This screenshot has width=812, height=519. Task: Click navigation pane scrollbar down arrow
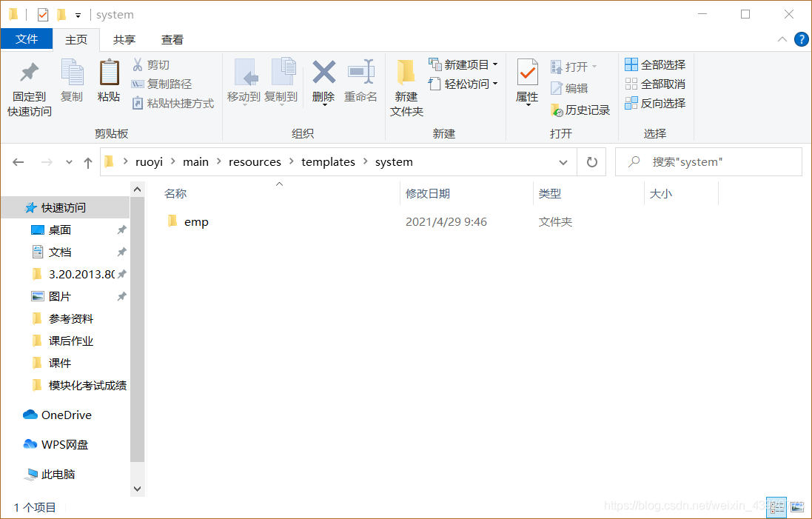(x=137, y=489)
